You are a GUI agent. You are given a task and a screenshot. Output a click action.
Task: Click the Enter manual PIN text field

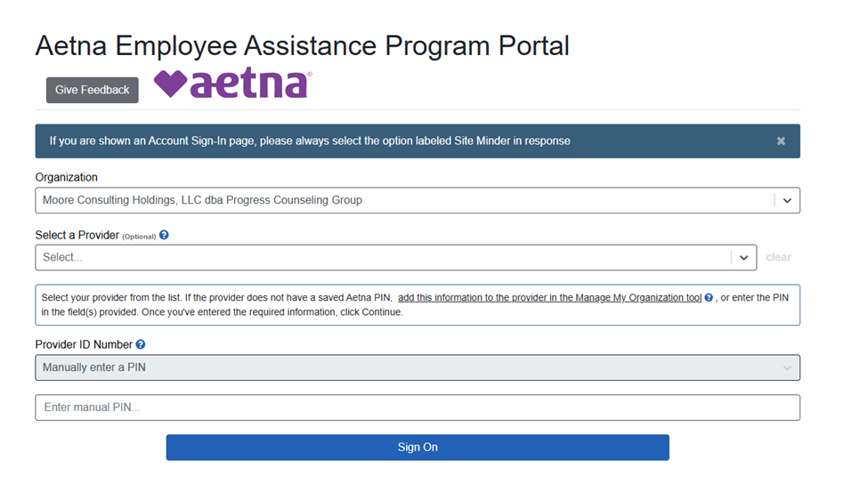point(417,407)
